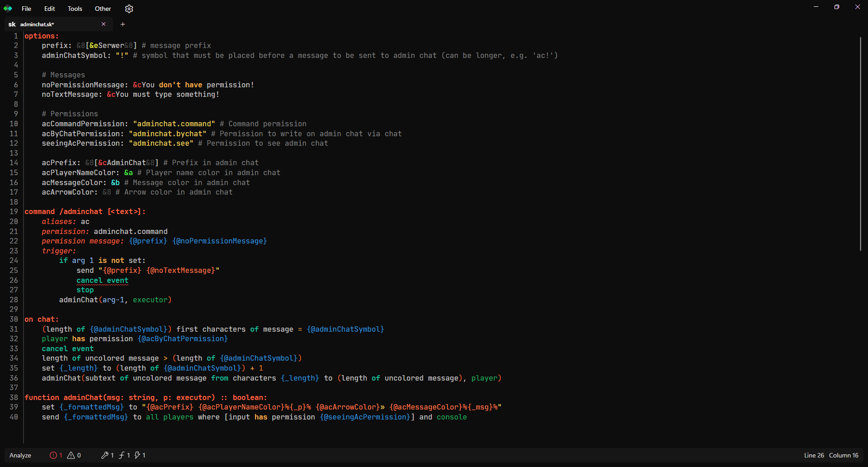Click the errors count icon in status bar
The height and width of the screenshot is (467, 868).
(53, 455)
